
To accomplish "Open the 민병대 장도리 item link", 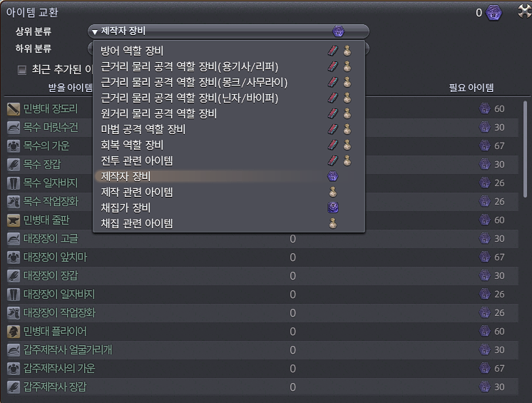I will (51, 109).
